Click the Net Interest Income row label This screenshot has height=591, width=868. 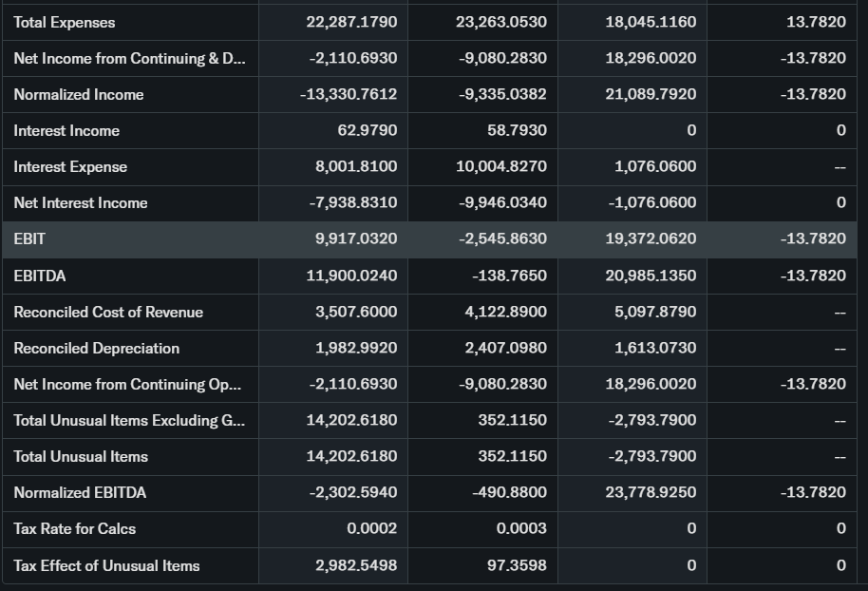[x=81, y=203]
